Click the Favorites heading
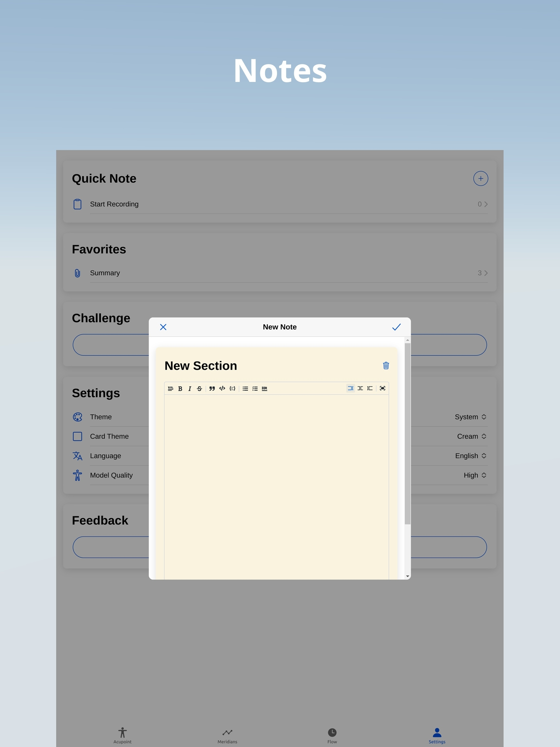560x747 pixels. 99,249
